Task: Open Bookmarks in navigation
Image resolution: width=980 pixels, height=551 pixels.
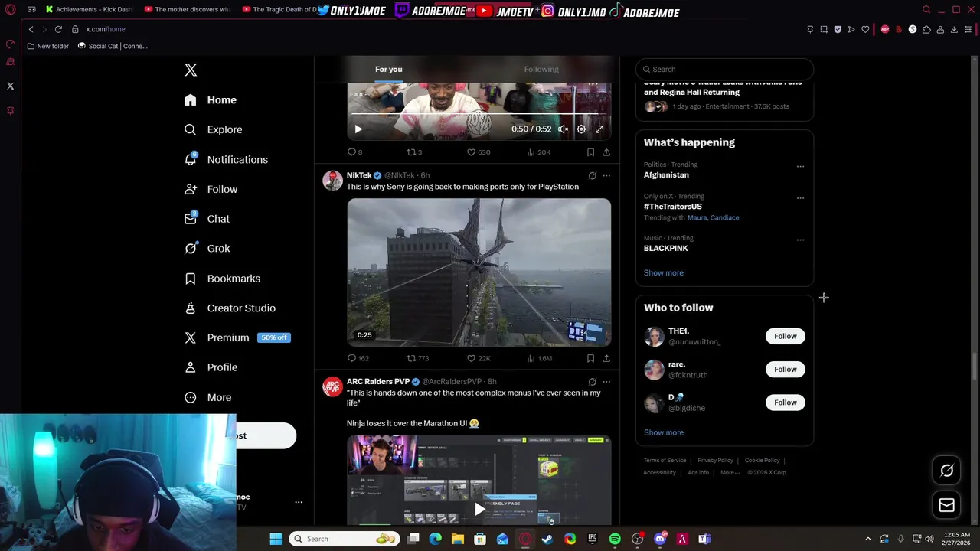Action: [222, 279]
